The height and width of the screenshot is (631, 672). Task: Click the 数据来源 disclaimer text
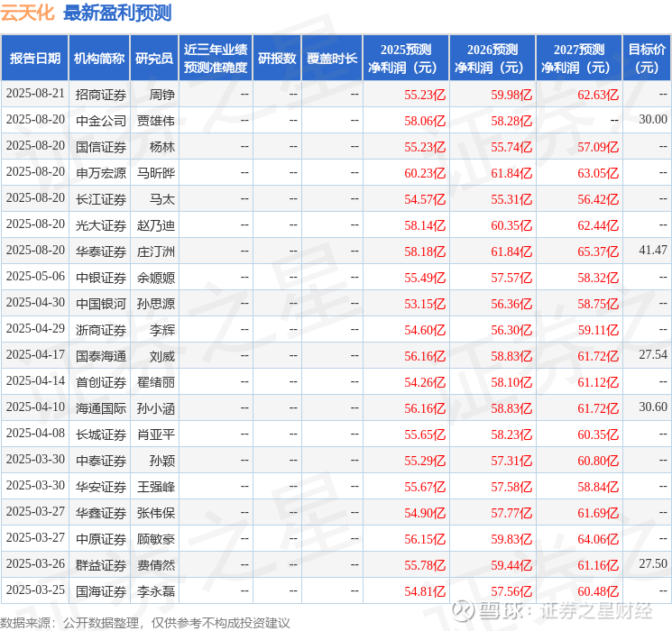(x=145, y=623)
